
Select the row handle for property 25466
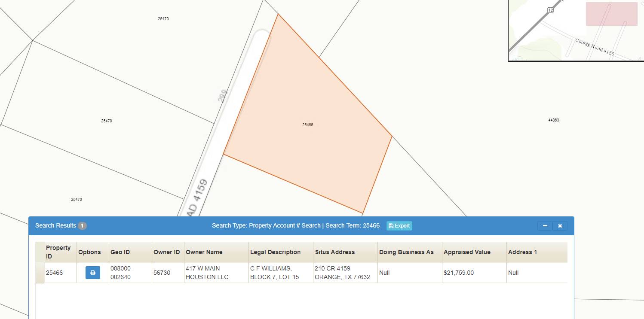point(40,273)
